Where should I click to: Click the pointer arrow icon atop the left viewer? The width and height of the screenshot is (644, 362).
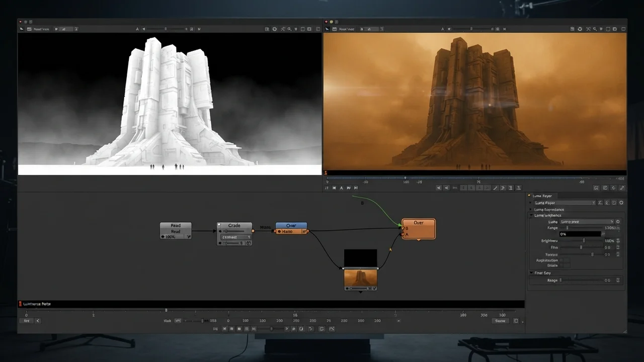(21, 29)
